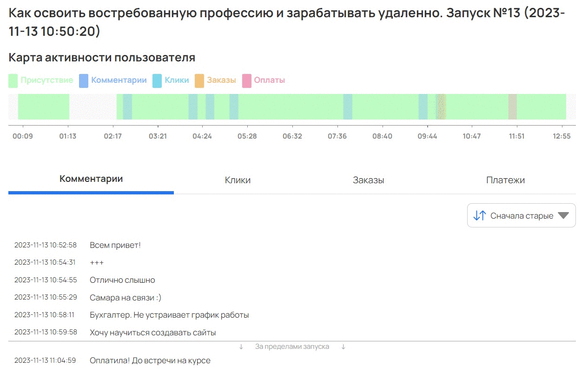The height and width of the screenshot is (373, 588).
Task: Switch to the Заказы tab
Action: click(x=368, y=180)
